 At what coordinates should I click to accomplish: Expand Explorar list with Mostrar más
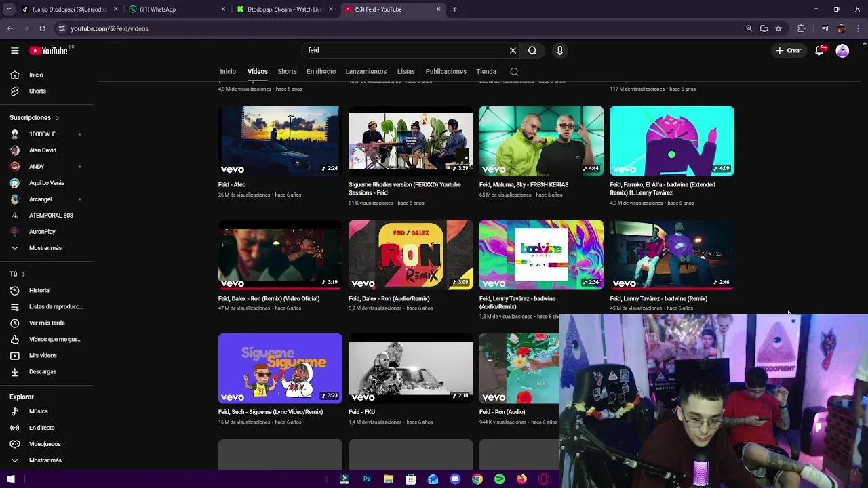tap(46, 460)
